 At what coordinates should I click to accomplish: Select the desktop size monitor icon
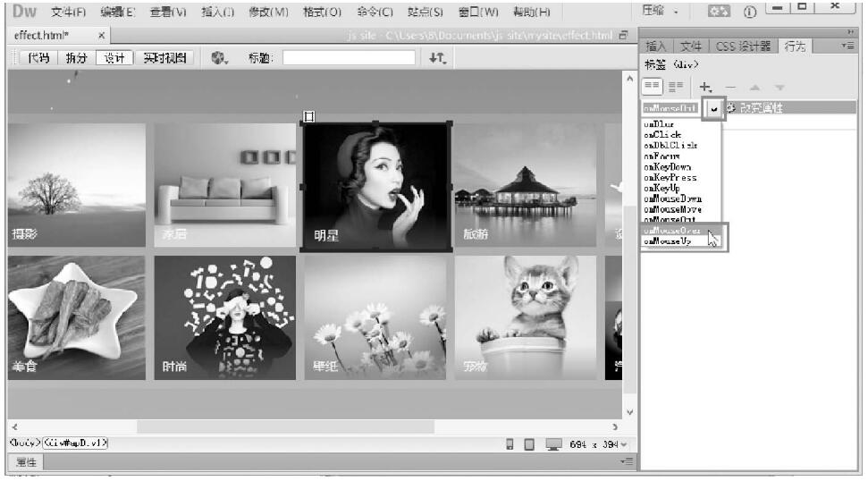(552, 443)
